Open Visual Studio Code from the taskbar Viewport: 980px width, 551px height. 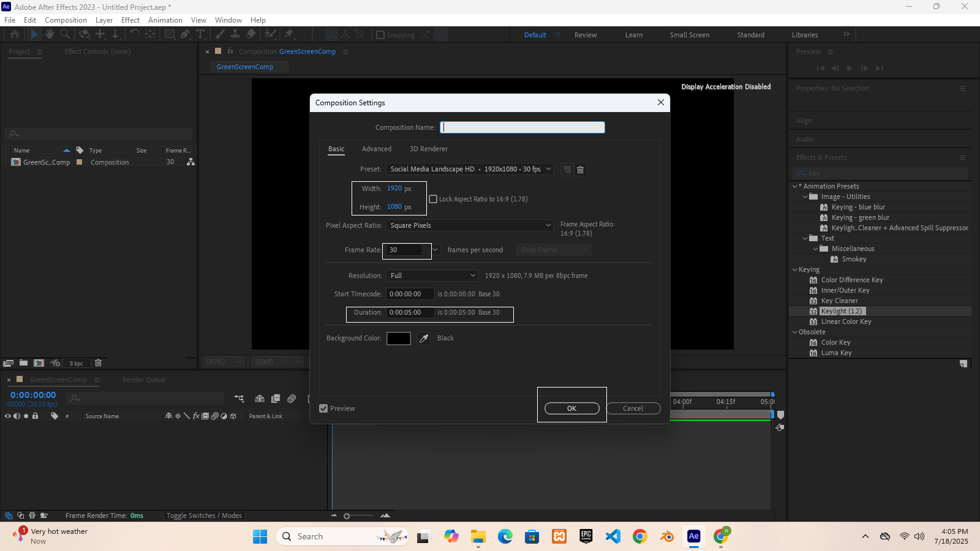(613, 536)
